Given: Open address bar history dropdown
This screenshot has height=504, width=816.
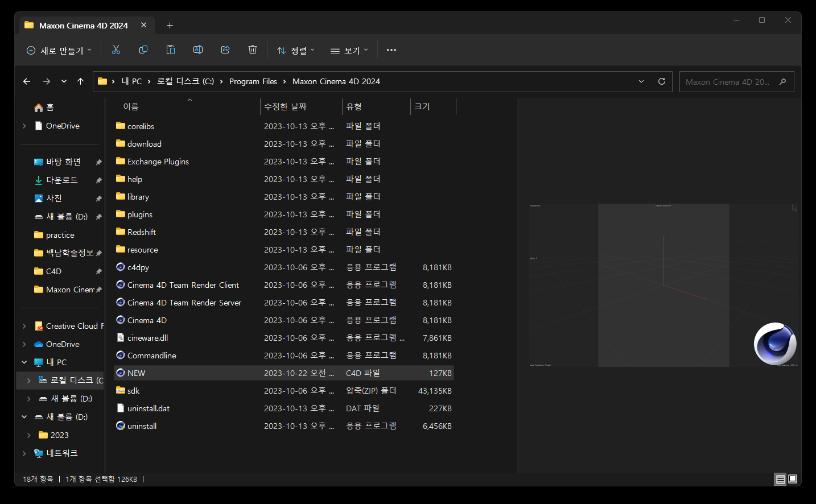Looking at the screenshot, I should (x=641, y=81).
